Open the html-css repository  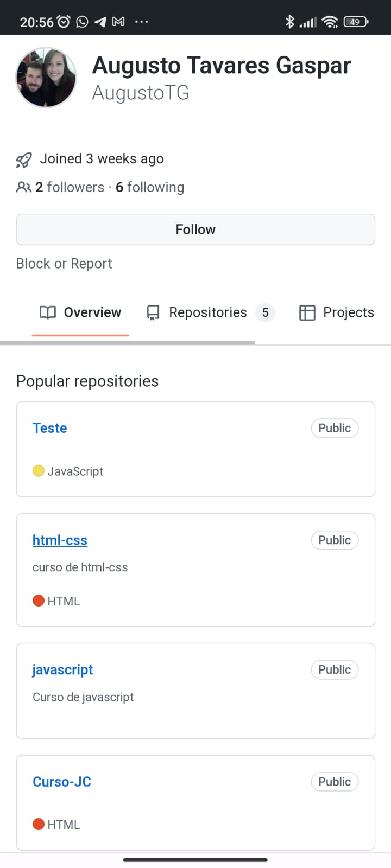60,540
